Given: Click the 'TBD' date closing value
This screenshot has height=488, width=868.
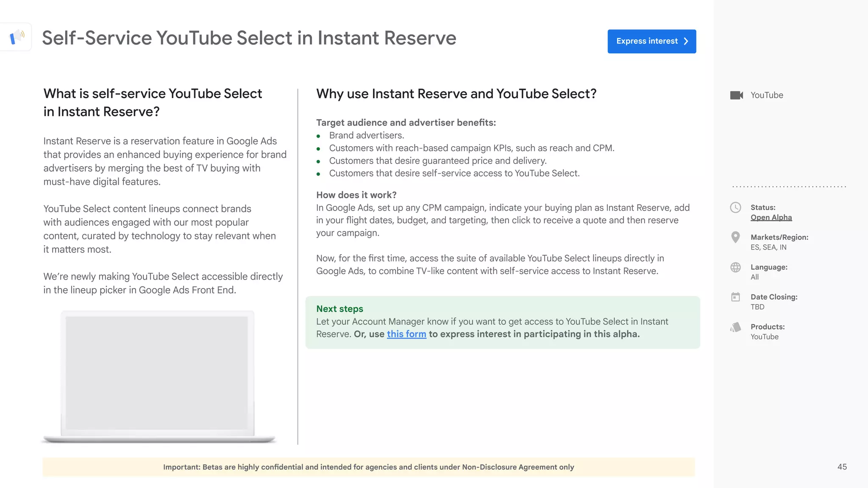Looking at the screenshot, I should click(x=757, y=307).
